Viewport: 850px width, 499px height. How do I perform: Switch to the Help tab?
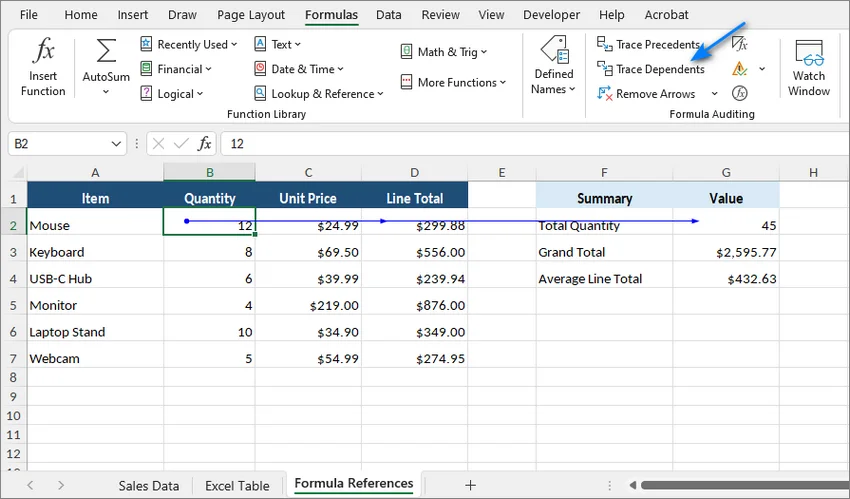[611, 15]
